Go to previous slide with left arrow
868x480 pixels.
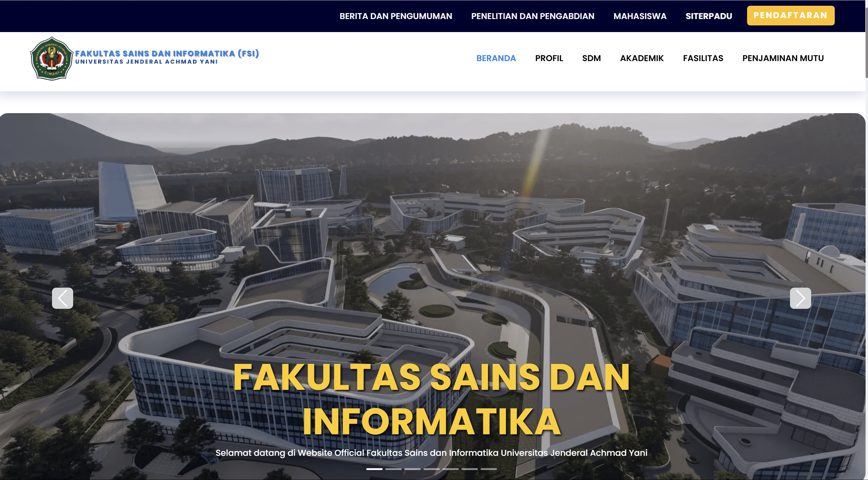(62, 298)
